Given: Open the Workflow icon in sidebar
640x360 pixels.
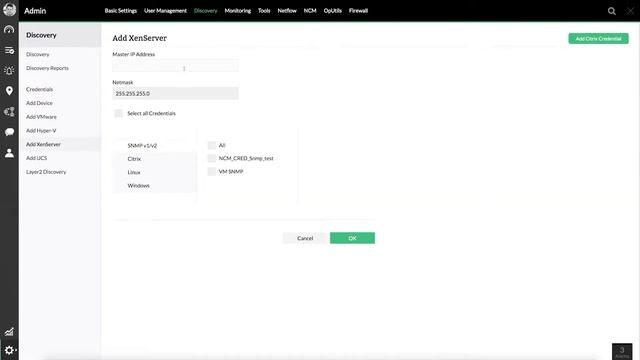Looking at the screenshot, I should [9, 111].
